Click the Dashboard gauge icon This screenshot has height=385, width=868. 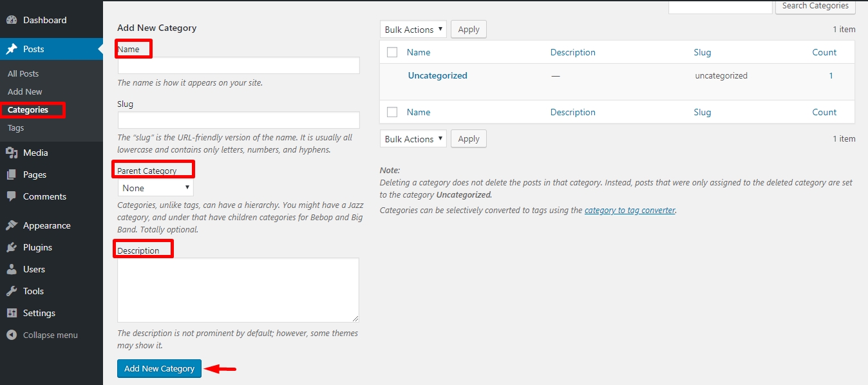pos(12,20)
